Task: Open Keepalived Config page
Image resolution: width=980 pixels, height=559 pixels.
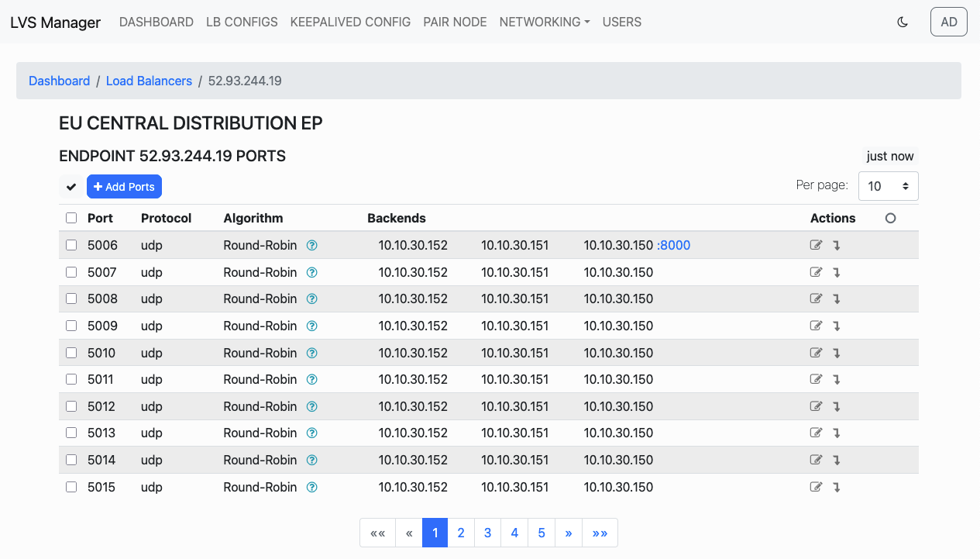Action: coord(350,22)
